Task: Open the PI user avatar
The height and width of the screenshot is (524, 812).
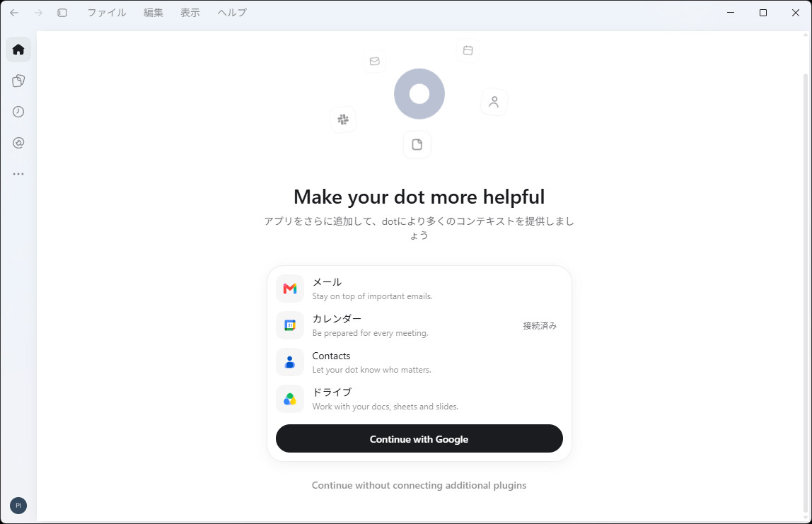Action: 18,506
